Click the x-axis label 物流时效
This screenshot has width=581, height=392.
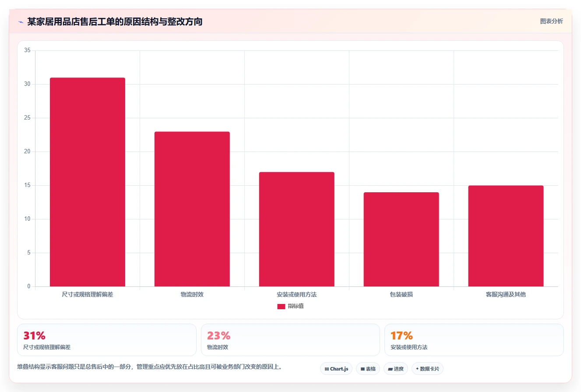[x=192, y=294]
